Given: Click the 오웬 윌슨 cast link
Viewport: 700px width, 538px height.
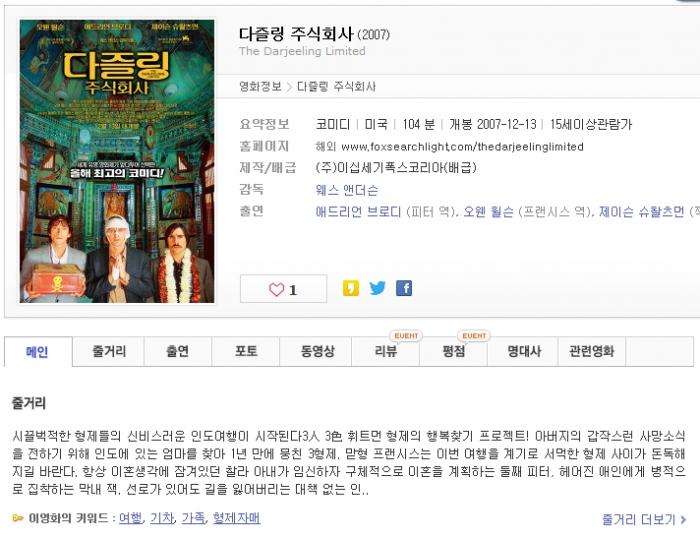Looking at the screenshot, I should pos(488,212).
